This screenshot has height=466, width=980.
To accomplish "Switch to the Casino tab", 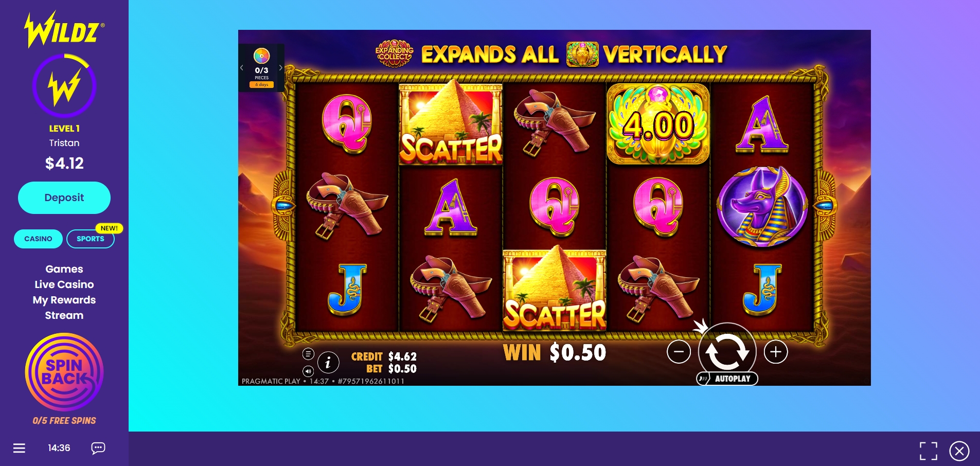I will pos(38,239).
